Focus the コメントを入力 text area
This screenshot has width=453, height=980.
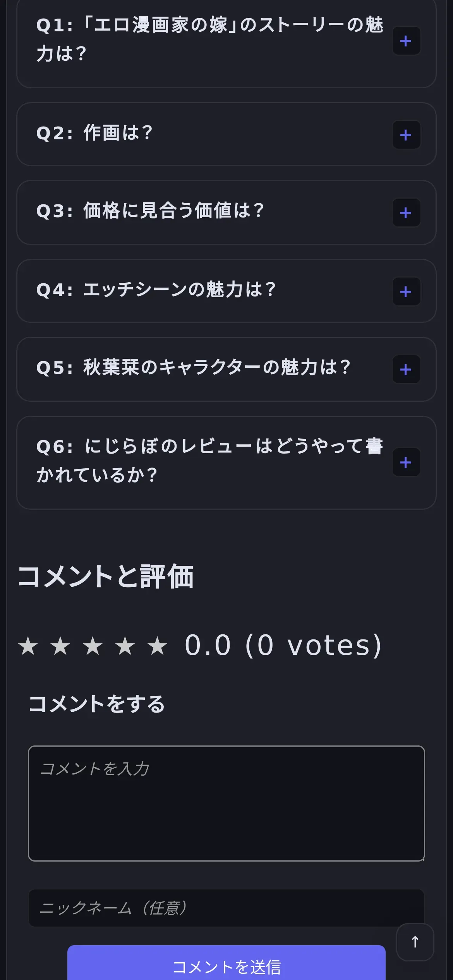226,804
